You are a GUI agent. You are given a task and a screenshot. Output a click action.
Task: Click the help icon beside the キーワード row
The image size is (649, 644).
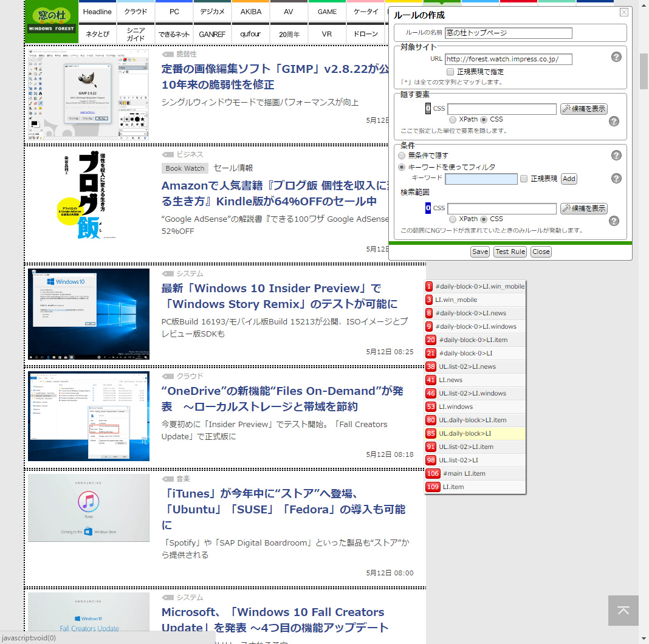[616, 178]
